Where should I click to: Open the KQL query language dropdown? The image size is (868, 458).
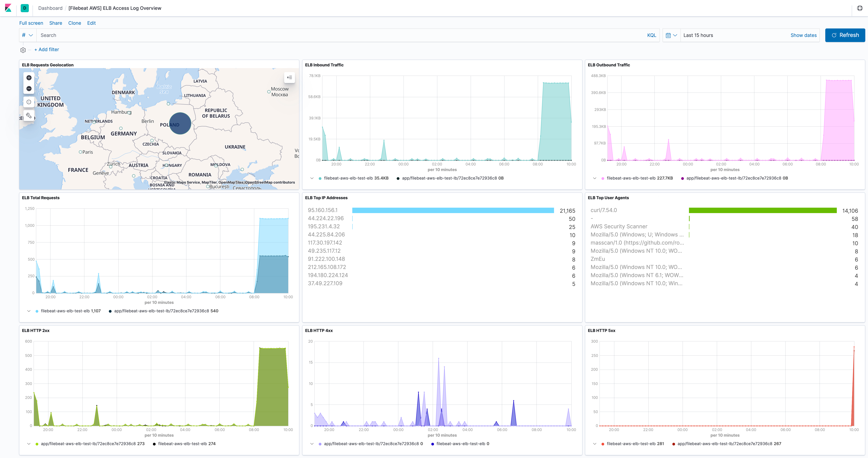(651, 35)
